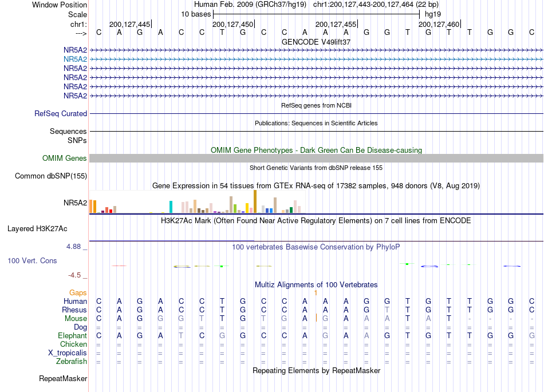Click the orange gap marker 1

[316, 293]
